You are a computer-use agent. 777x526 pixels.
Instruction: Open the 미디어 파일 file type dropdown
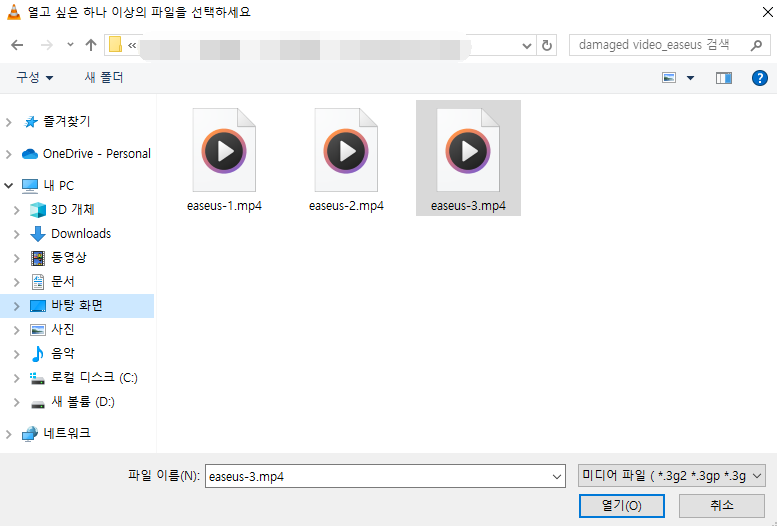tap(671, 476)
